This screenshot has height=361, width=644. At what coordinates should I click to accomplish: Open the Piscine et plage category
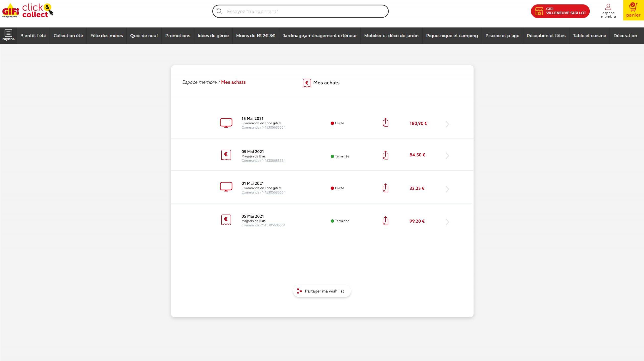coord(502,36)
